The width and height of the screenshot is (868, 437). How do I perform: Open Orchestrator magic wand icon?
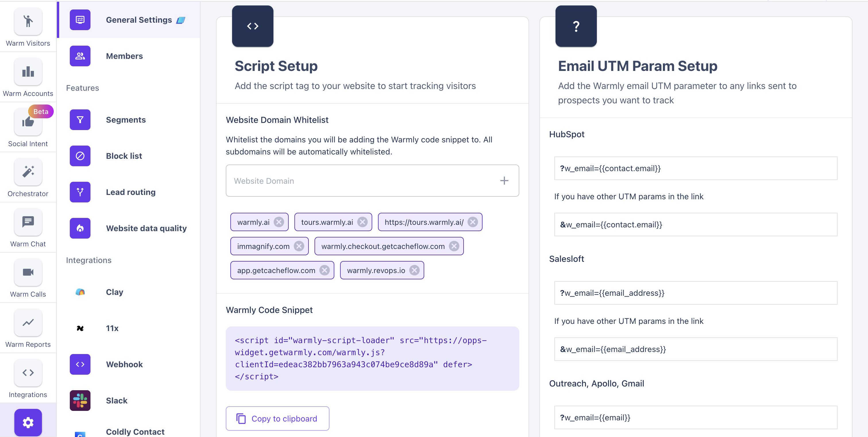click(x=28, y=172)
